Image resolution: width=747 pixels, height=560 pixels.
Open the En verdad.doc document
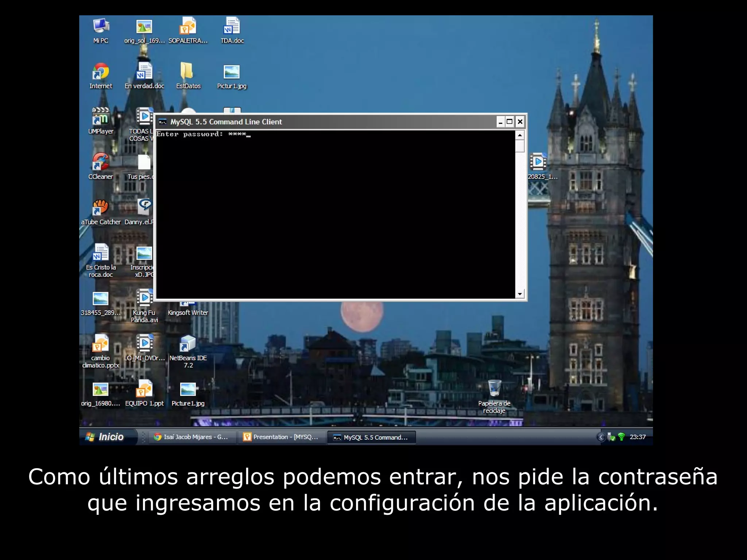coord(144,76)
